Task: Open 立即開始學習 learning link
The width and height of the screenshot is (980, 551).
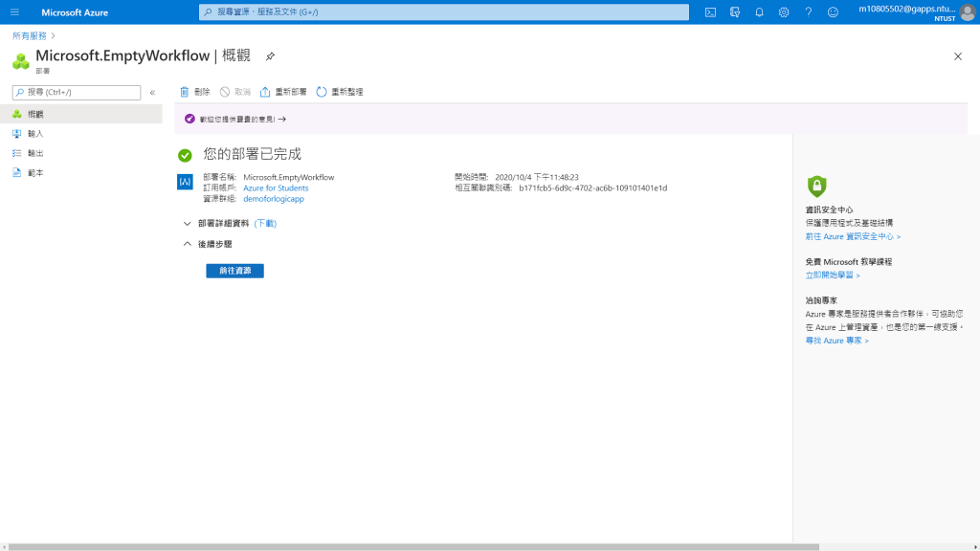Action: click(833, 275)
